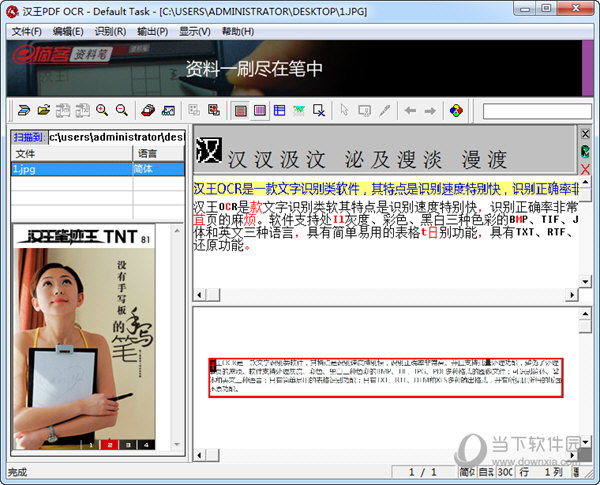This screenshot has width=600, height=485.
Task: Click the image processing toolbar icon
Action: coord(168,111)
